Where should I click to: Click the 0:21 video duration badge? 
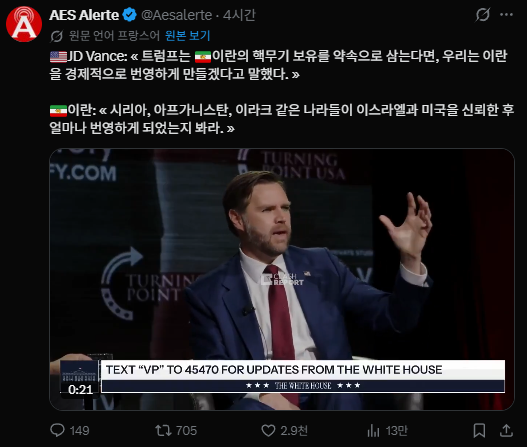tap(80, 390)
